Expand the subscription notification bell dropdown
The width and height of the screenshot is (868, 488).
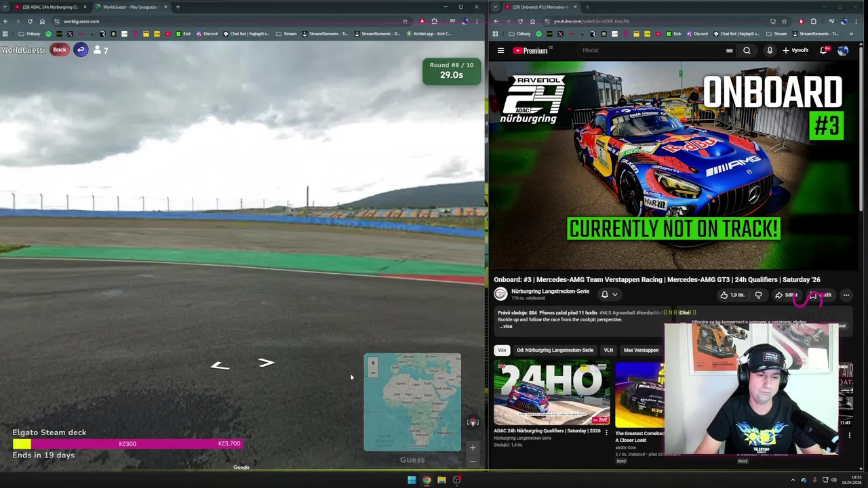pyautogui.click(x=609, y=294)
